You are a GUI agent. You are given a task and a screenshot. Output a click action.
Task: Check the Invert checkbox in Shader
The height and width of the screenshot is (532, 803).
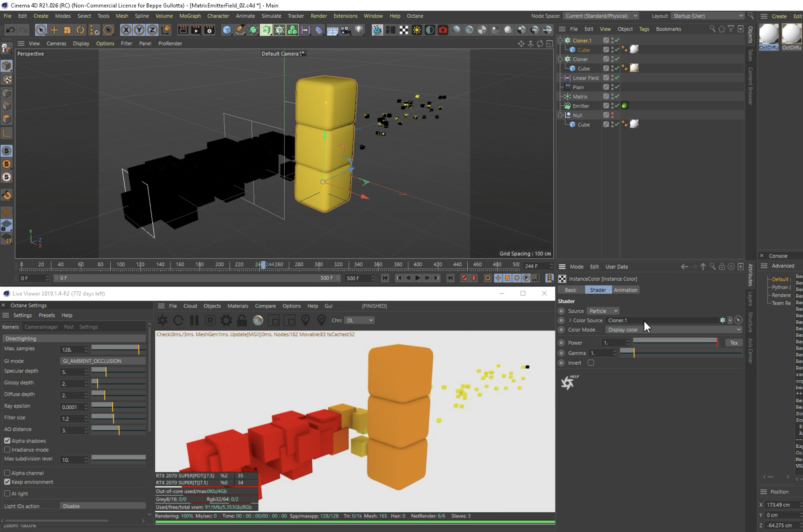[591, 363]
